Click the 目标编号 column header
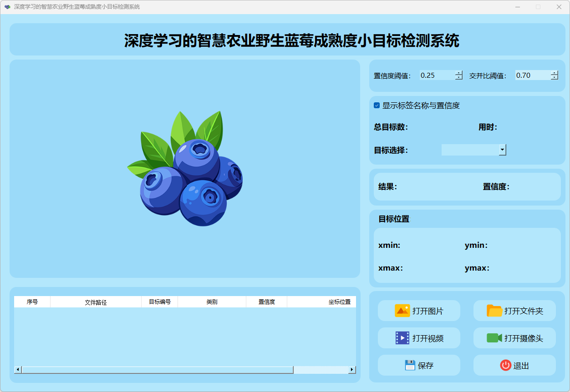Image resolution: width=570 pixels, height=392 pixels. tap(159, 302)
